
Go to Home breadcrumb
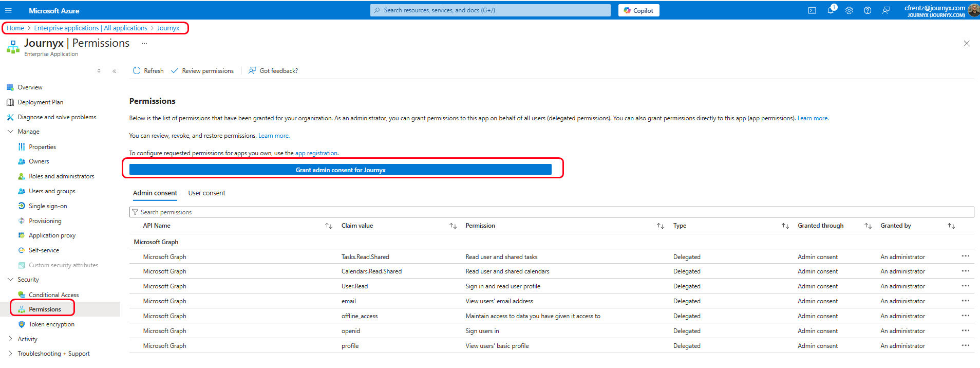pos(15,28)
